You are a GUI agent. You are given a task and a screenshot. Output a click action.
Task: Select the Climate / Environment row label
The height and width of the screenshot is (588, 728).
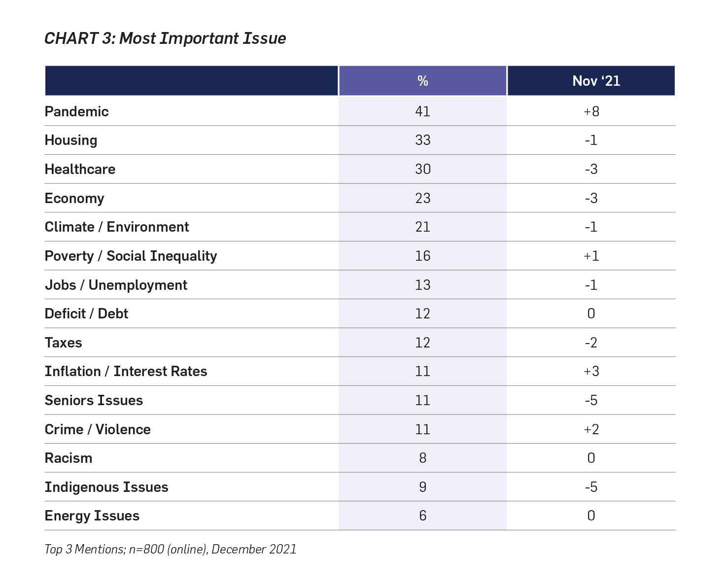tap(117, 227)
